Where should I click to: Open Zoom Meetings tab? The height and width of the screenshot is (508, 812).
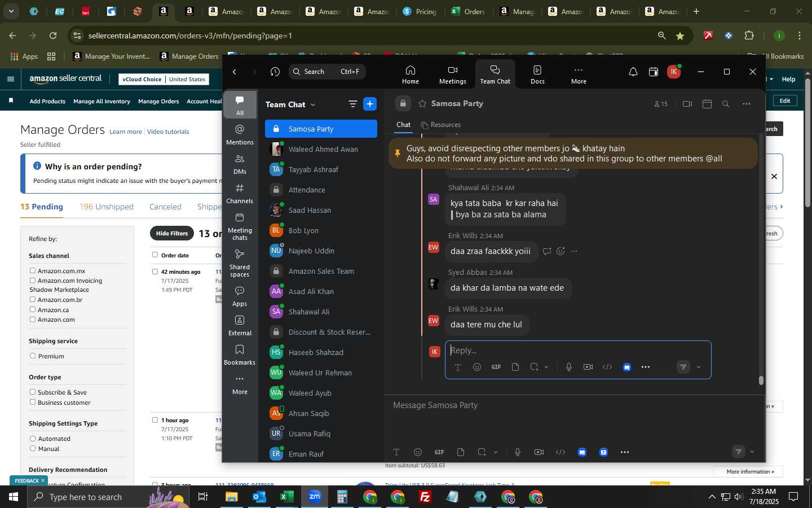click(x=453, y=74)
